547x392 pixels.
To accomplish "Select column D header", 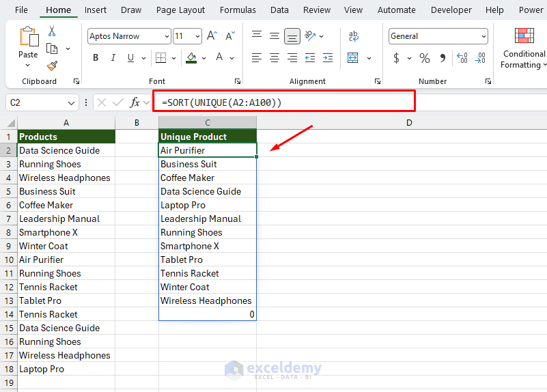I will pyautogui.click(x=409, y=123).
